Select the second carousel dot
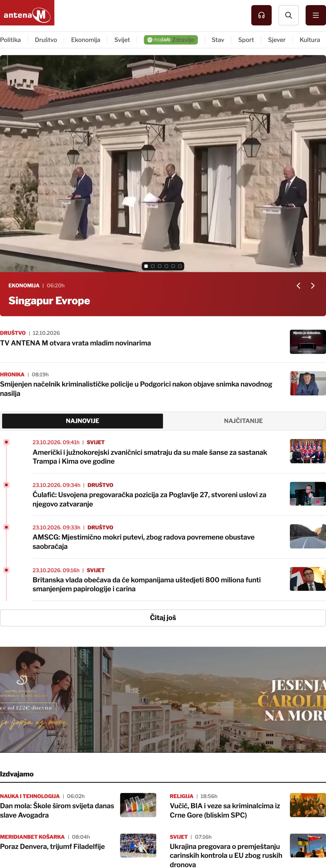 tap(153, 266)
